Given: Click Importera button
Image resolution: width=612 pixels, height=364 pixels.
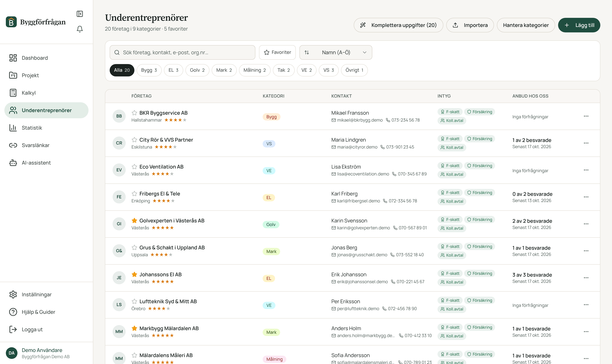Looking at the screenshot, I should 470,25.
